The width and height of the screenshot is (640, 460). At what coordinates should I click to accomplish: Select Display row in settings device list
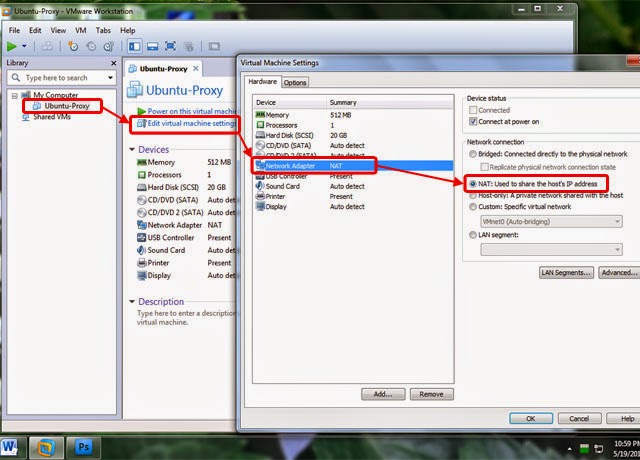[x=353, y=207]
